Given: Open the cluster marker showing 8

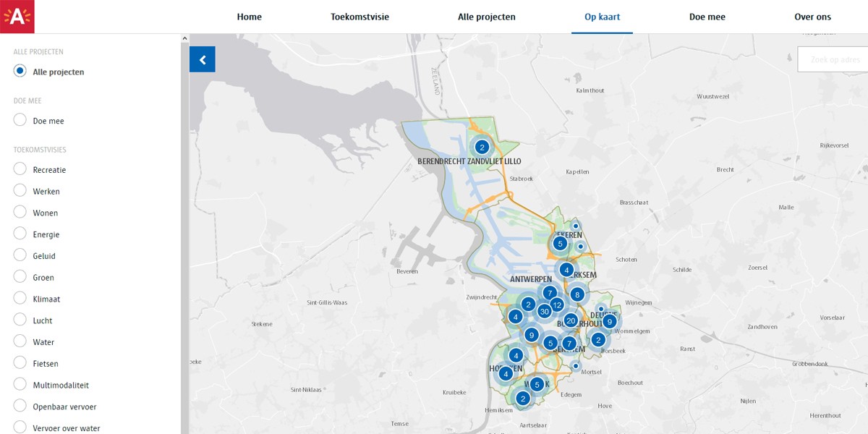Looking at the screenshot, I should pos(576,294).
